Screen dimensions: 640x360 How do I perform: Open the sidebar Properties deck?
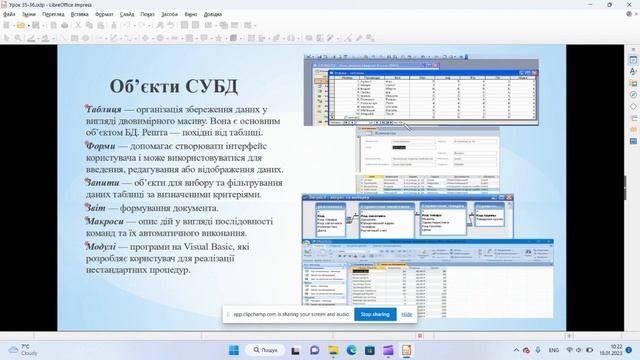633,60
